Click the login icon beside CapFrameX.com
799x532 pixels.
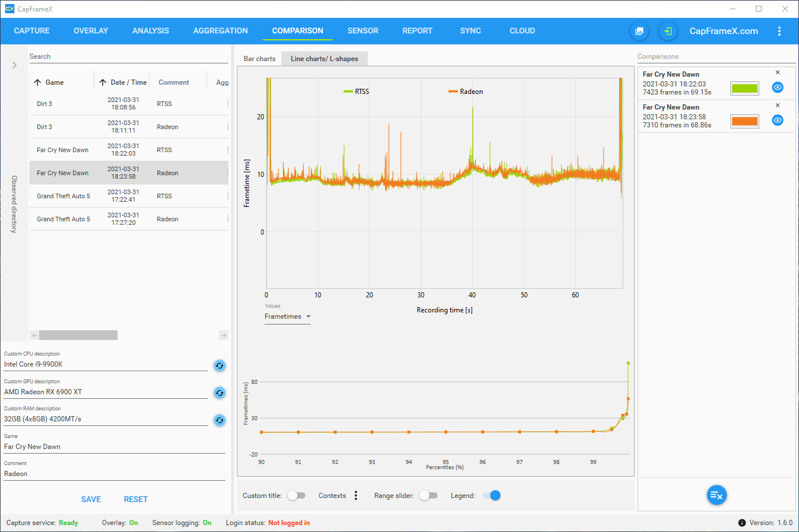pyautogui.click(x=668, y=31)
